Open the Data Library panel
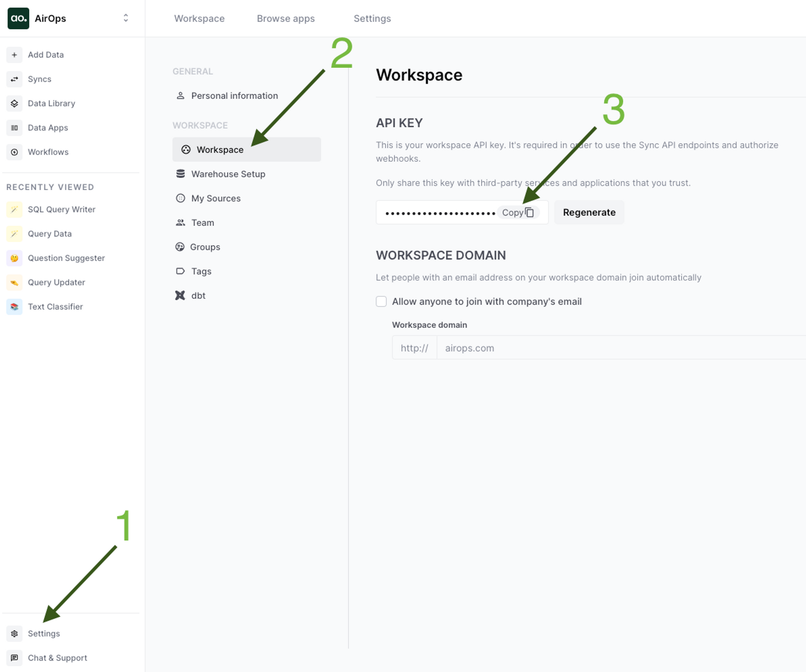This screenshot has width=806, height=672. coord(51,103)
